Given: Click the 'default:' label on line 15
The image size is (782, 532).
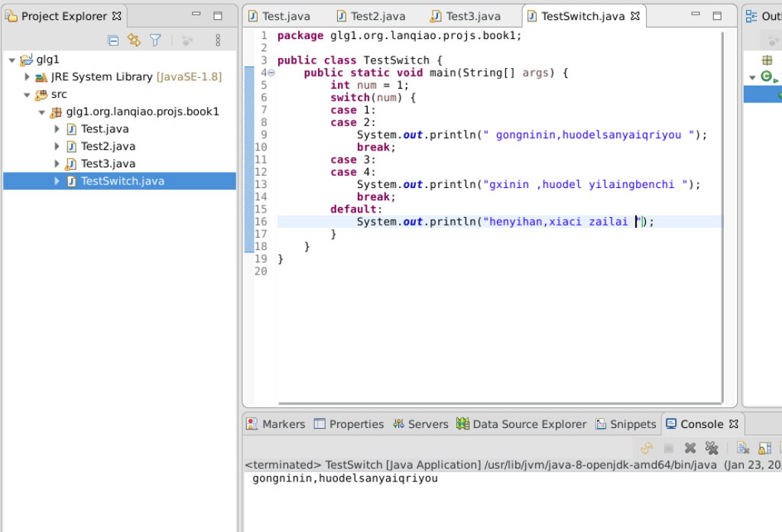Looking at the screenshot, I should [x=356, y=209].
